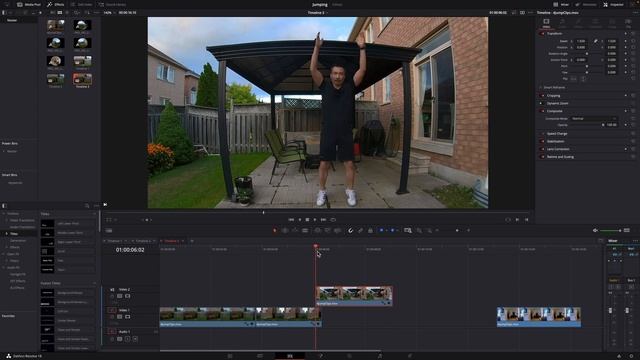Viewport: 640px width, 360px height.
Task: Mute the Audio 1 track
Action: point(135,339)
